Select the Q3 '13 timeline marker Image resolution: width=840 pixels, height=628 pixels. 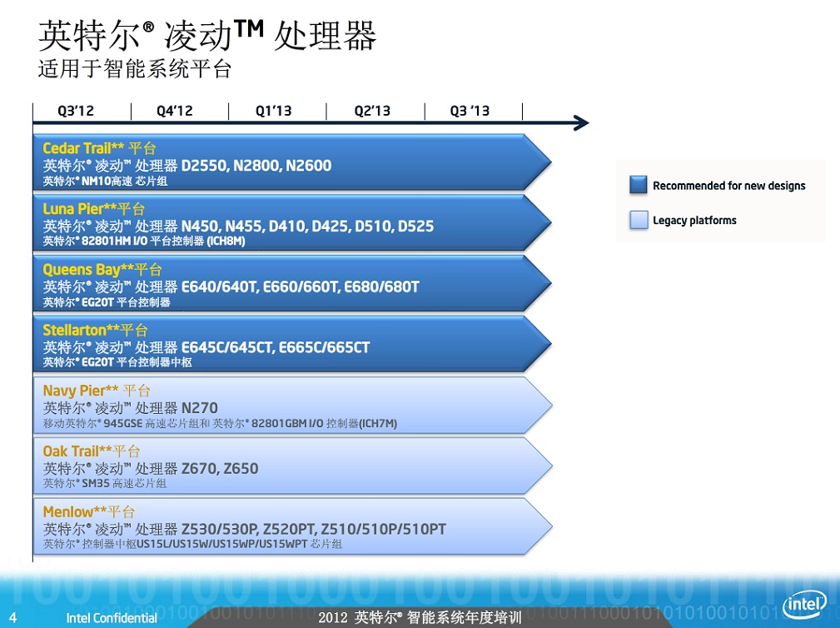[x=470, y=111]
